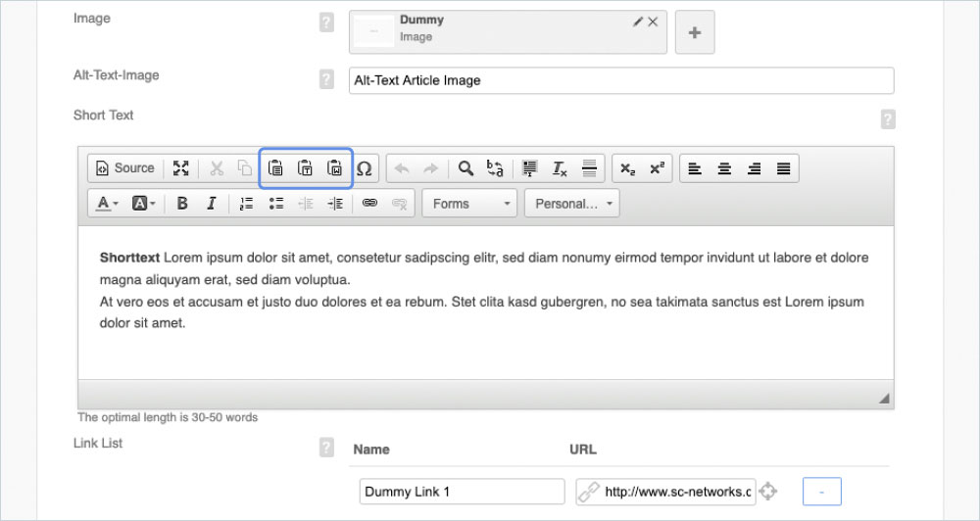Remove Dummy Link 1 with minus button
980x521 pixels.
click(x=822, y=492)
